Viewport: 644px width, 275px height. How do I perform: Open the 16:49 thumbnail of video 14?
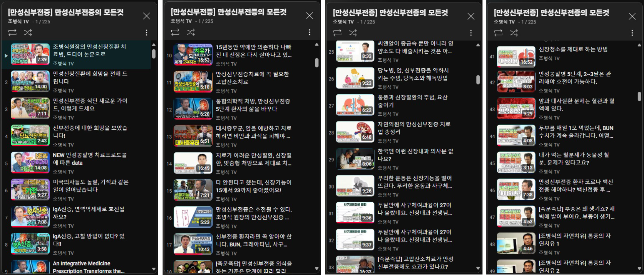tap(193, 163)
